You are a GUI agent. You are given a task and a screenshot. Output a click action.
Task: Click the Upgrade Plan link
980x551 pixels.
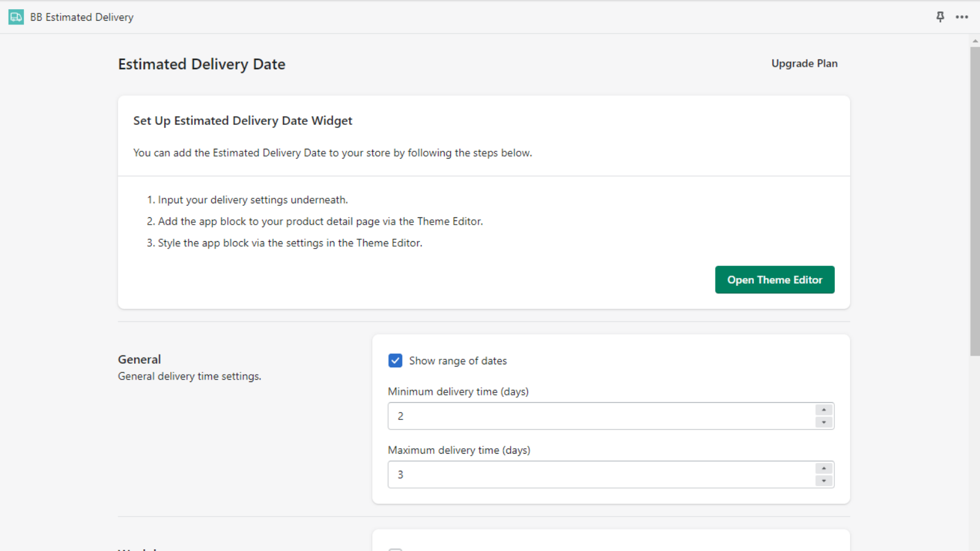pyautogui.click(x=804, y=64)
